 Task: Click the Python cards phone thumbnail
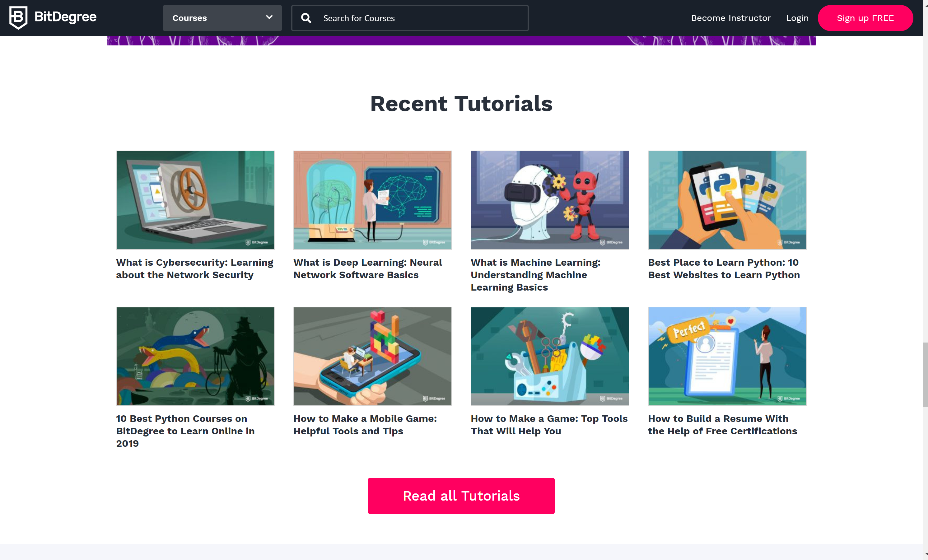[x=727, y=200]
